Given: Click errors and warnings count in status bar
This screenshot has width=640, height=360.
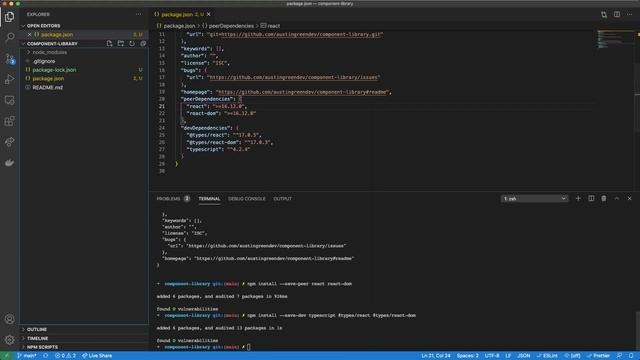Looking at the screenshot, I should 65,356.
